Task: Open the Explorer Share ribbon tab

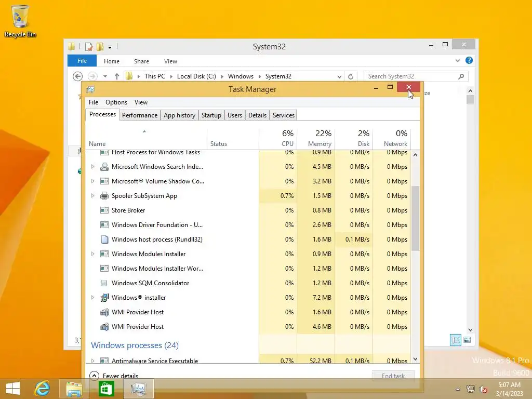Action: [141, 61]
